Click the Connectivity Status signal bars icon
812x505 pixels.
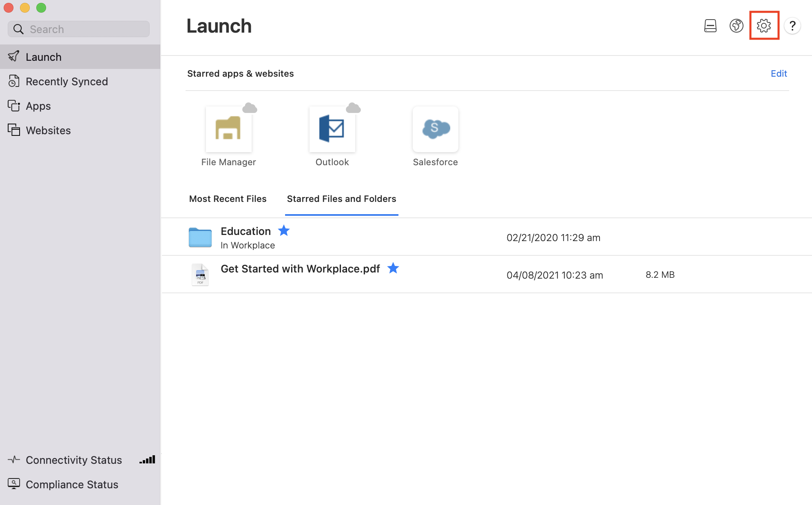coord(147,459)
